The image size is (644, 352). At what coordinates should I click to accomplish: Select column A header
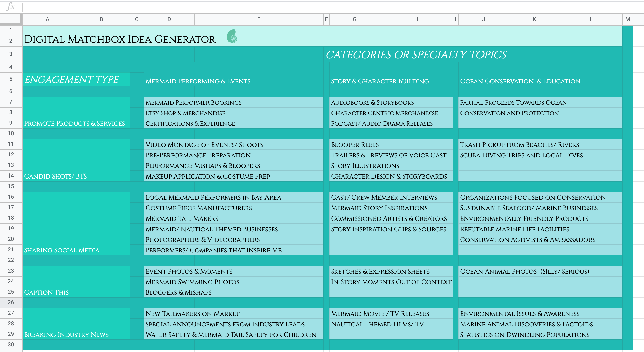(x=48, y=19)
